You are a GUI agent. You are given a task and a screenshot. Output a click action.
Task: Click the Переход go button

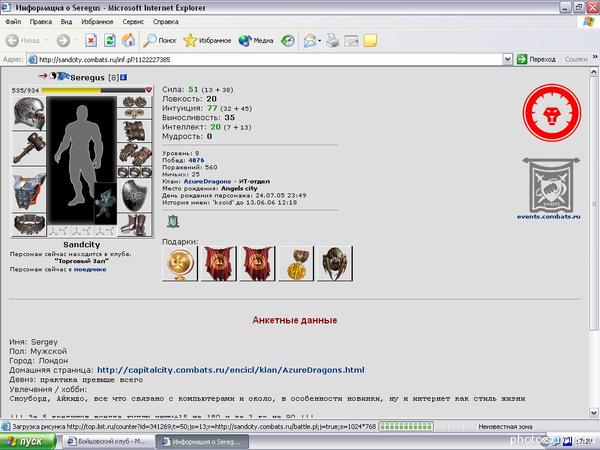(x=536, y=59)
